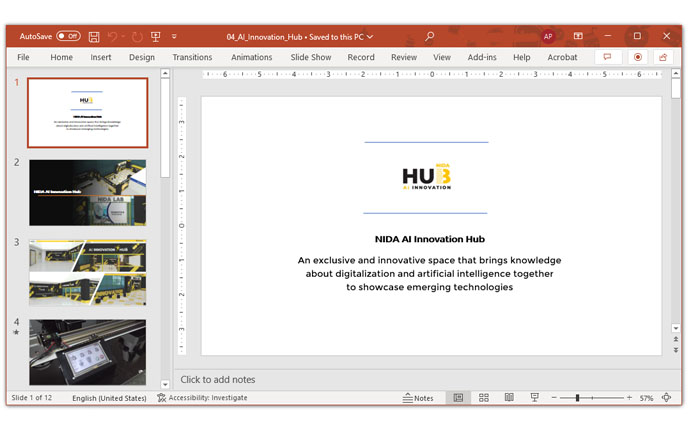Open the Review tab
The image size is (688, 424).
tap(404, 57)
